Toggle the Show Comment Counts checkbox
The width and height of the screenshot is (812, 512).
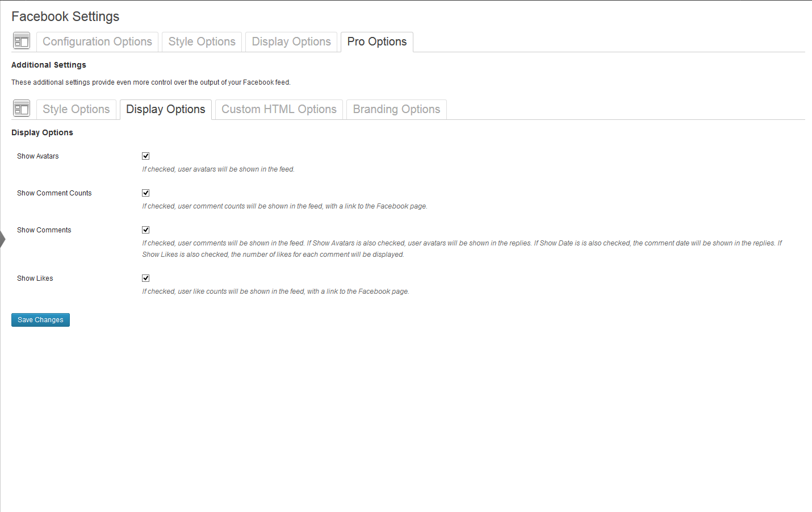146,193
